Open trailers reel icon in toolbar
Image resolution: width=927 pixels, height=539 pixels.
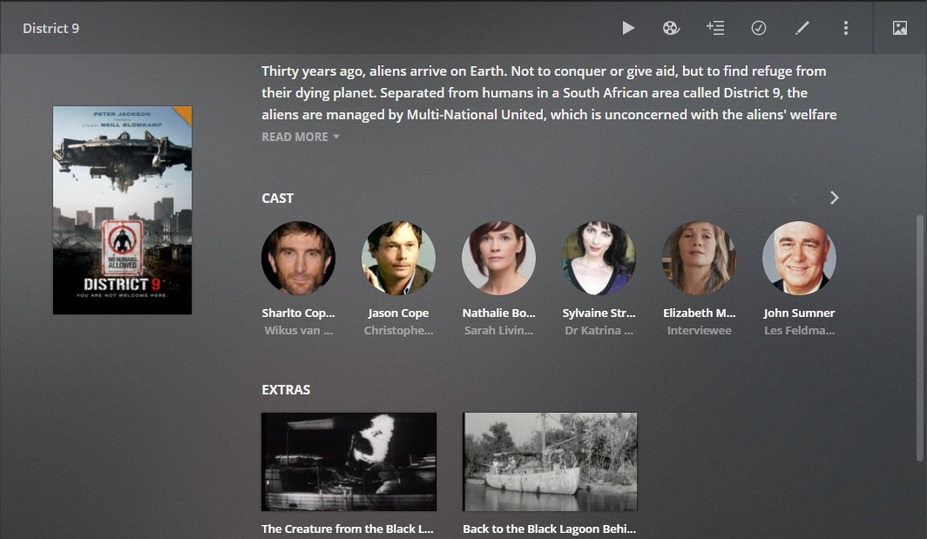coord(671,28)
